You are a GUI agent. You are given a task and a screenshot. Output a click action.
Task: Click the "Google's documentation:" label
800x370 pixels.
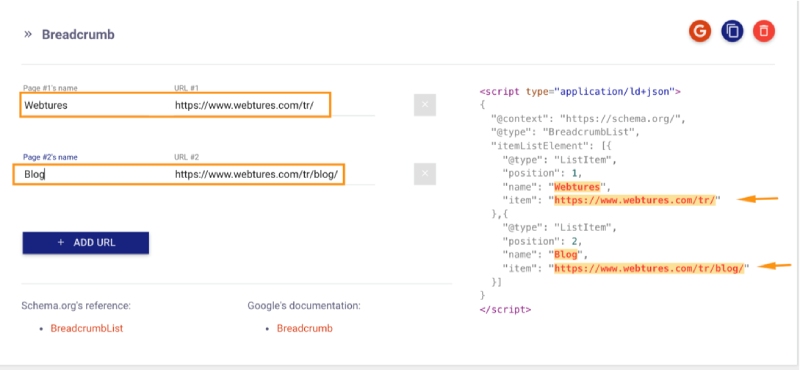pyautogui.click(x=304, y=306)
